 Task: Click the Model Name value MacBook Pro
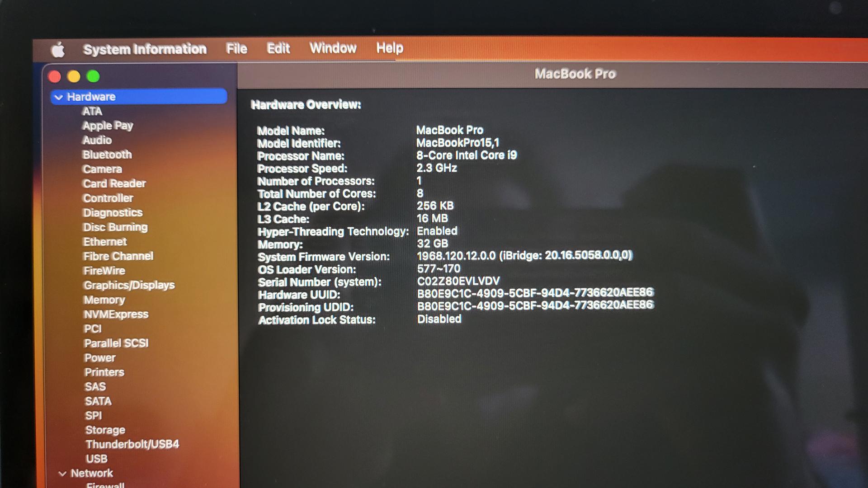pos(450,130)
